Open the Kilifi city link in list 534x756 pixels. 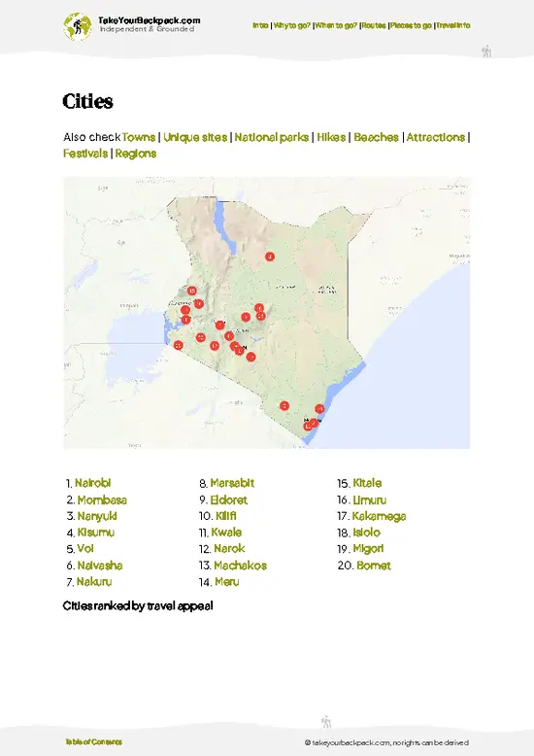tap(226, 516)
